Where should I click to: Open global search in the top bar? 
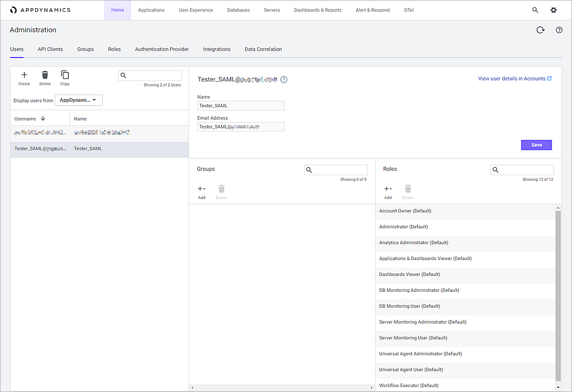535,10
